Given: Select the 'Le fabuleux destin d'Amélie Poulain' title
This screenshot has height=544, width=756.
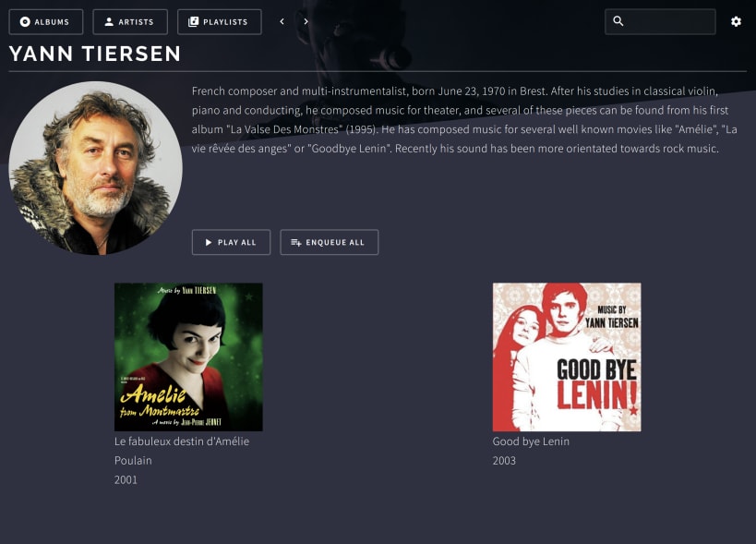Looking at the screenshot, I should pyautogui.click(x=182, y=451).
